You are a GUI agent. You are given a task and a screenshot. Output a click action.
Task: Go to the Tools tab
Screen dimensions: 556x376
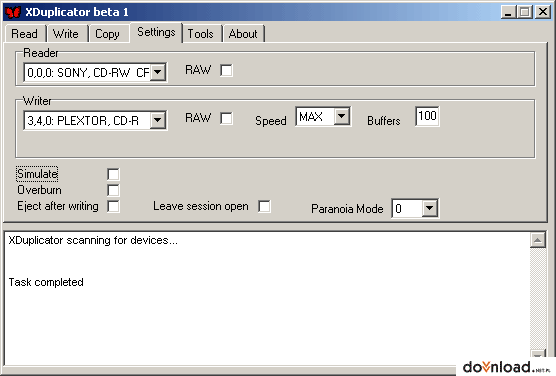[201, 34]
